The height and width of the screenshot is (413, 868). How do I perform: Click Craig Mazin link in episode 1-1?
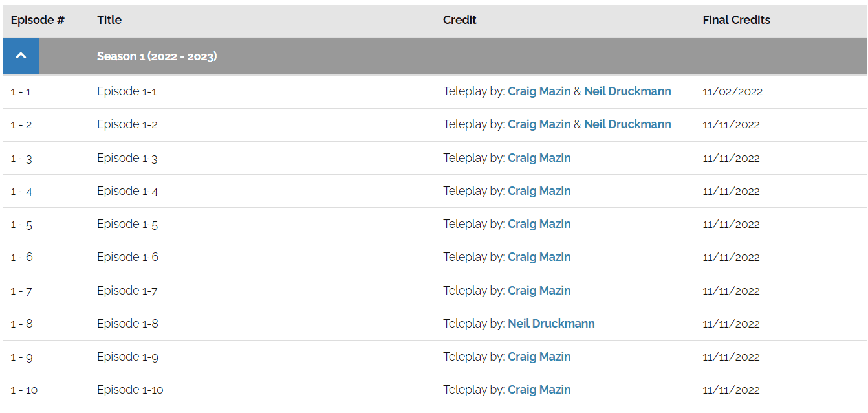[539, 91]
